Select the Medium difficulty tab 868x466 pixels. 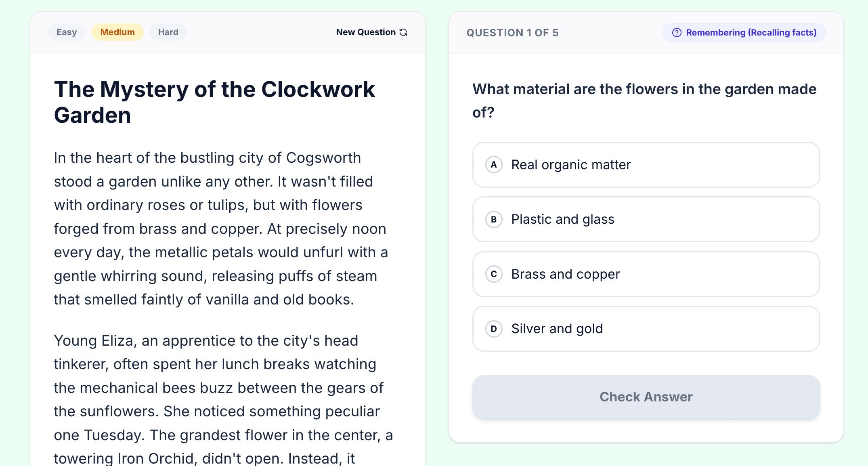click(x=117, y=32)
